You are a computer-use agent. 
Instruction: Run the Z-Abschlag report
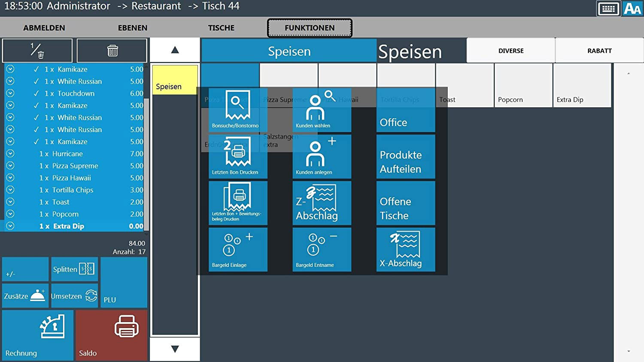(x=322, y=203)
